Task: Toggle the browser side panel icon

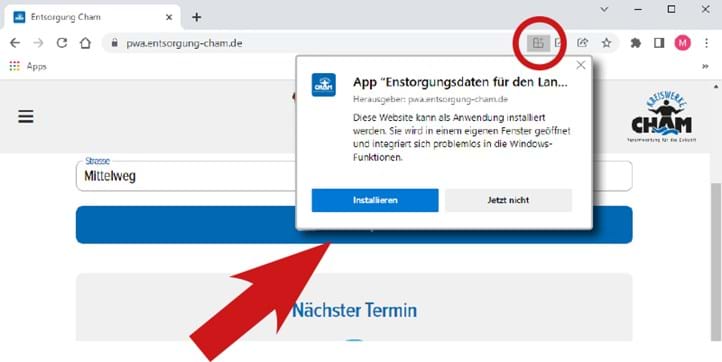Action: tap(659, 43)
